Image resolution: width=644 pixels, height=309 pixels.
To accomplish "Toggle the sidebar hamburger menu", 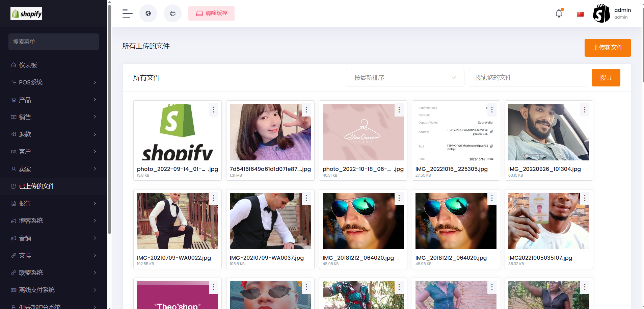I will click(127, 14).
